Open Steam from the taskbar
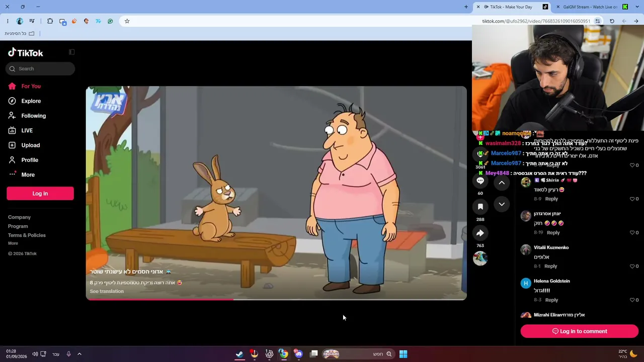644x362 pixels. click(239, 354)
